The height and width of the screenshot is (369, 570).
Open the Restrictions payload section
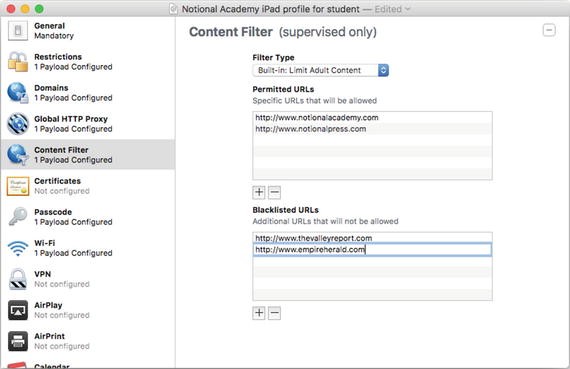[x=88, y=61]
